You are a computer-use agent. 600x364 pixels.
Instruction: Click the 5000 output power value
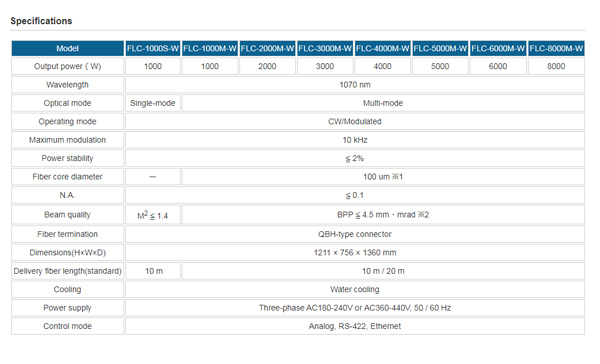click(440, 66)
